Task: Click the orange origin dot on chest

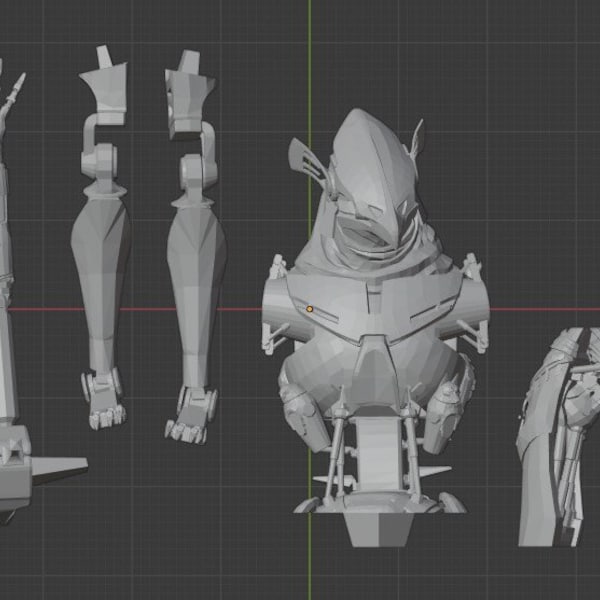Action: (310, 309)
